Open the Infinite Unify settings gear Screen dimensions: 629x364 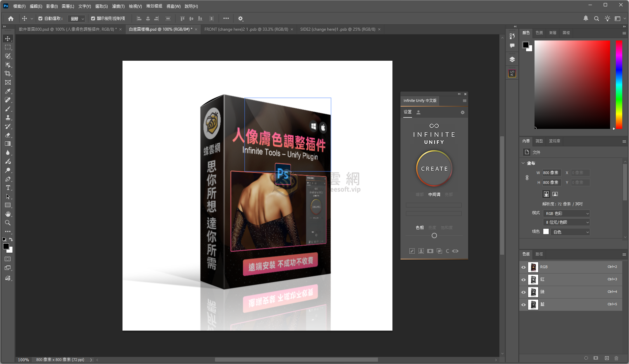pos(463,112)
